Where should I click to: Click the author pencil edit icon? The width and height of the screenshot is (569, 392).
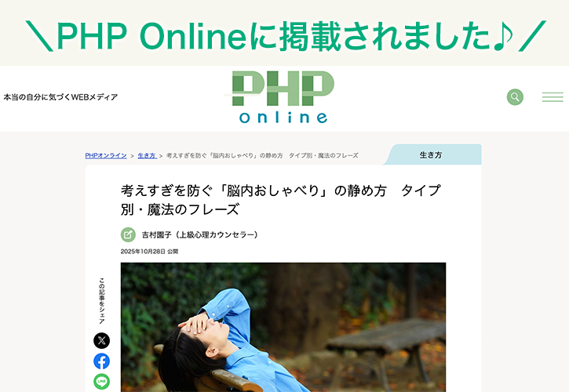pyautogui.click(x=128, y=234)
